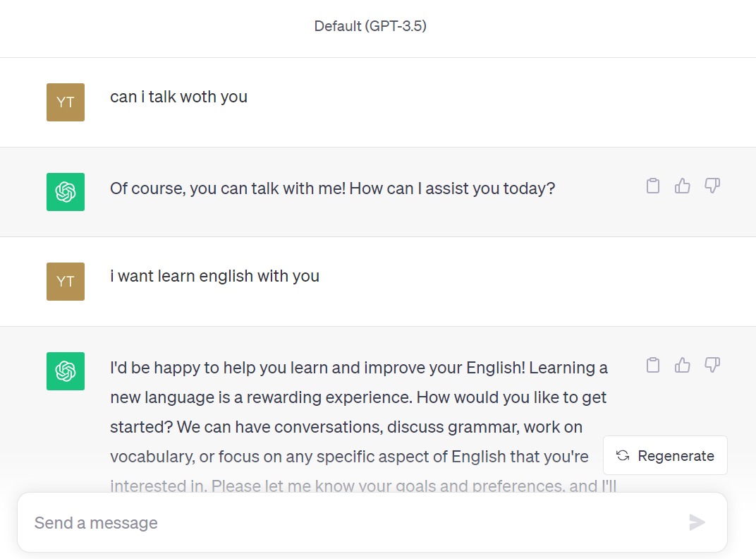
Task: Thumbs up the 'Of course' reply
Action: coord(683,186)
